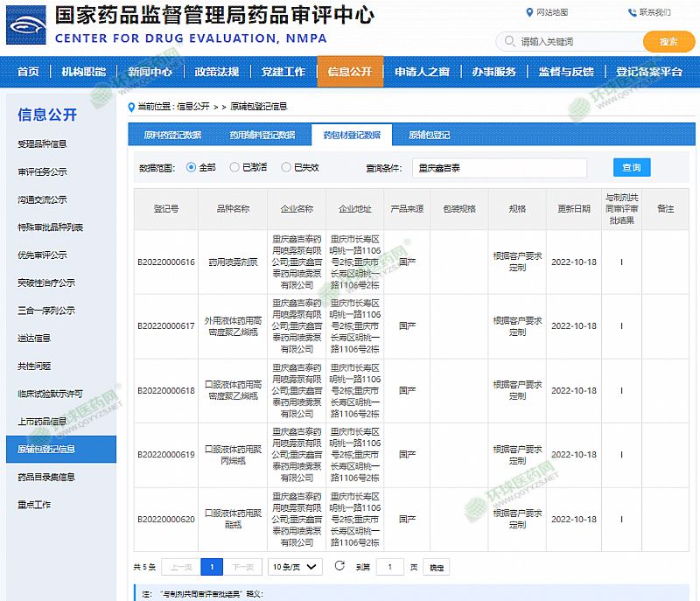Switch to the 药用辅料登记数据 tab
The width and height of the screenshot is (700, 601).
click(x=262, y=135)
